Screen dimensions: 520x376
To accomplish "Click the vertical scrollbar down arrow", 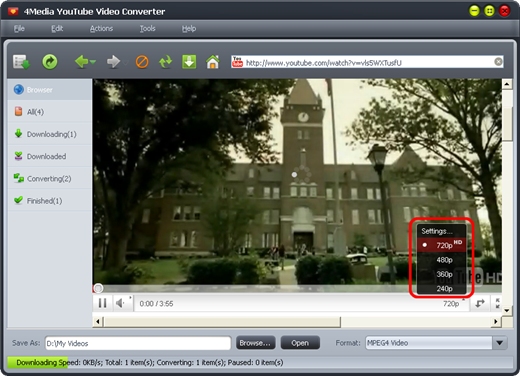I will [x=507, y=310].
